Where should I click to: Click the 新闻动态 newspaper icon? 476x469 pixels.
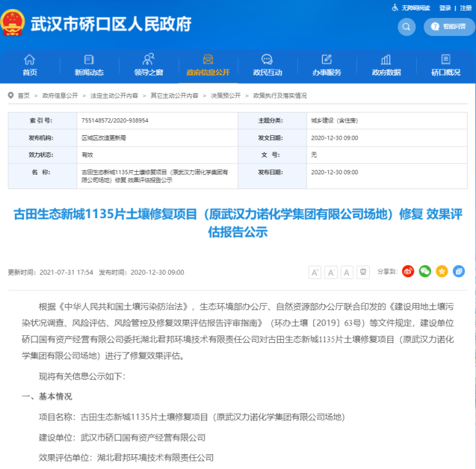[x=89, y=59]
